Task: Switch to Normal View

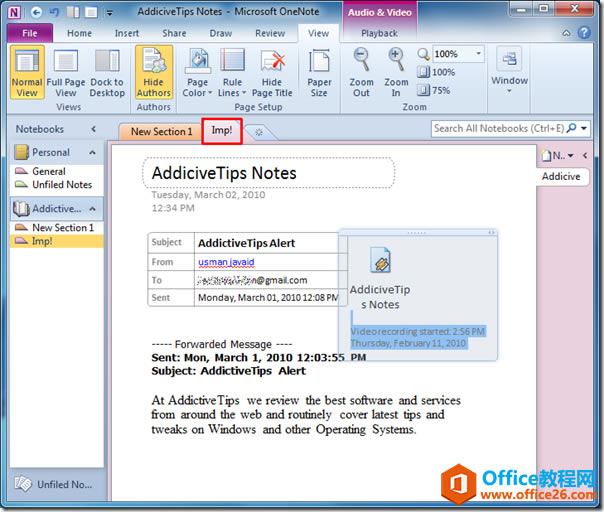Action: (27, 72)
